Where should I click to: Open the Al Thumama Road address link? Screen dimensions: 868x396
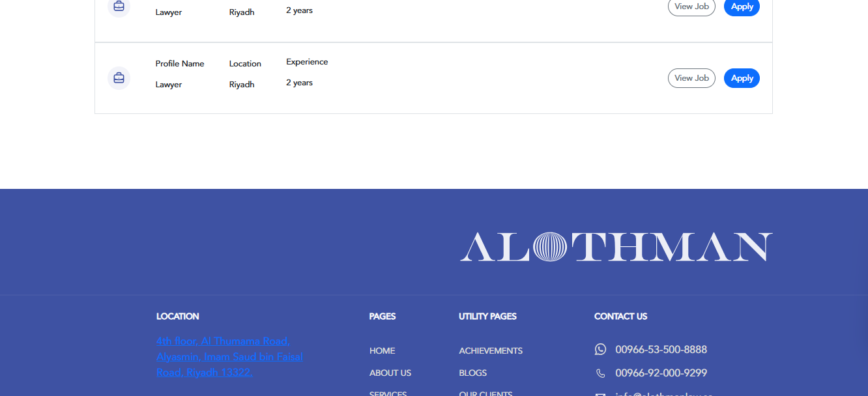(x=229, y=357)
